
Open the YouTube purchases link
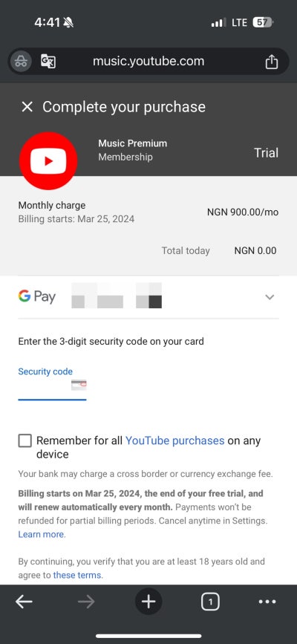pos(174,440)
